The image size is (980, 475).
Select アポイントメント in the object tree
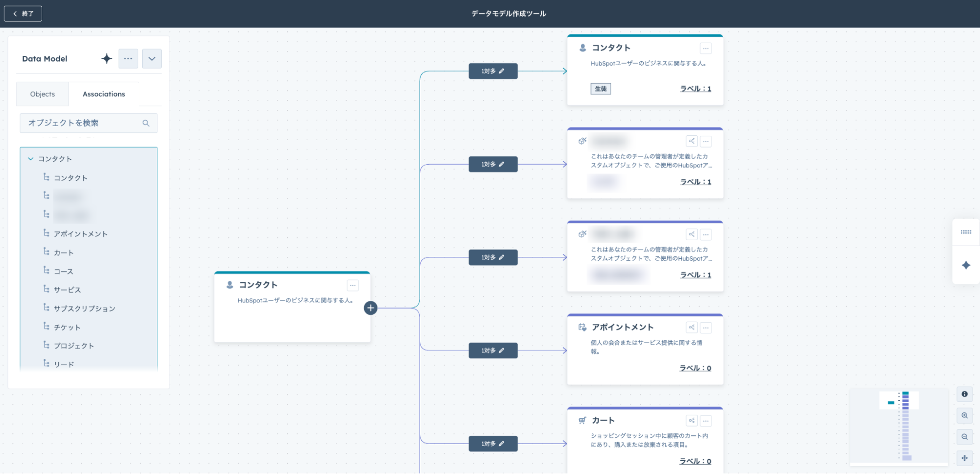coord(80,234)
